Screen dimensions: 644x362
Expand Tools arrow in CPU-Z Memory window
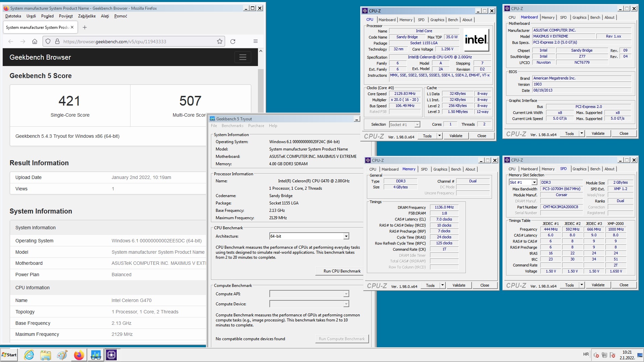coord(442,285)
